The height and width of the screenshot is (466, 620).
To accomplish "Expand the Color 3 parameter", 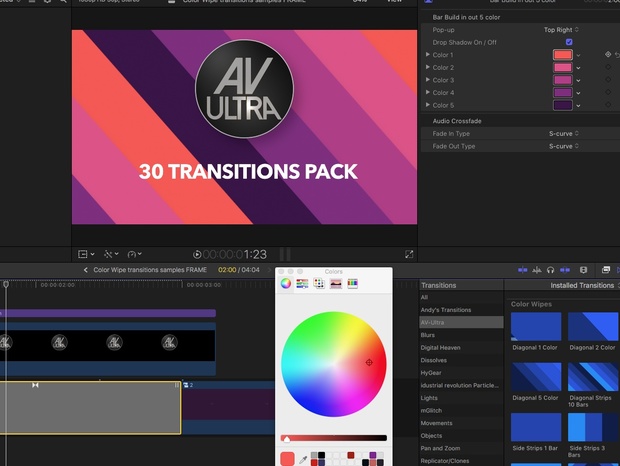I will coord(427,80).
